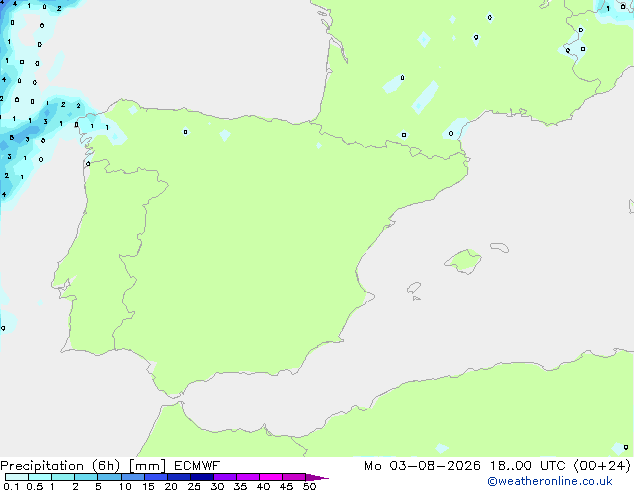This screenshot has width=634, height=490.
Task: Select the diagonal rain streak in southern France
Action: (x=425, y=97)
